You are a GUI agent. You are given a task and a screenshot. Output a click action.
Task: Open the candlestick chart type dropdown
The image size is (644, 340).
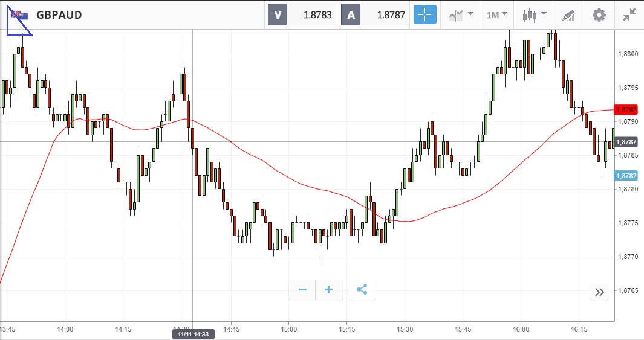535,15
